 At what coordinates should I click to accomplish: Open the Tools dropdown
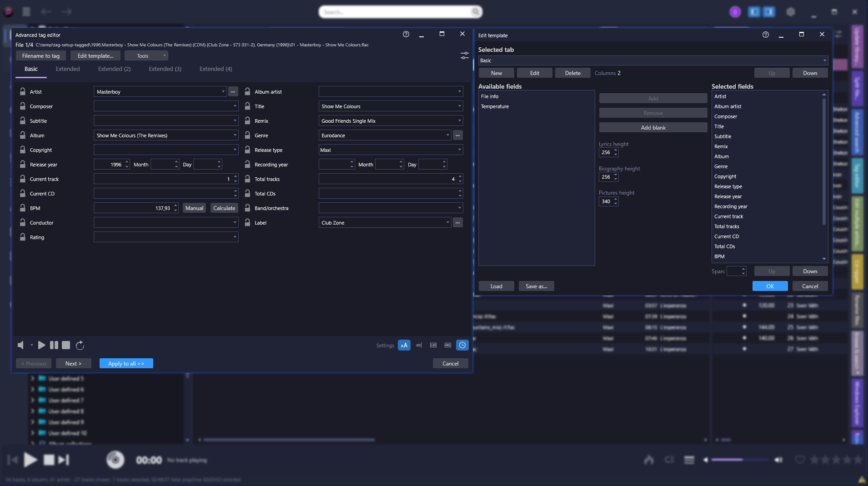[x=146, y=55]
